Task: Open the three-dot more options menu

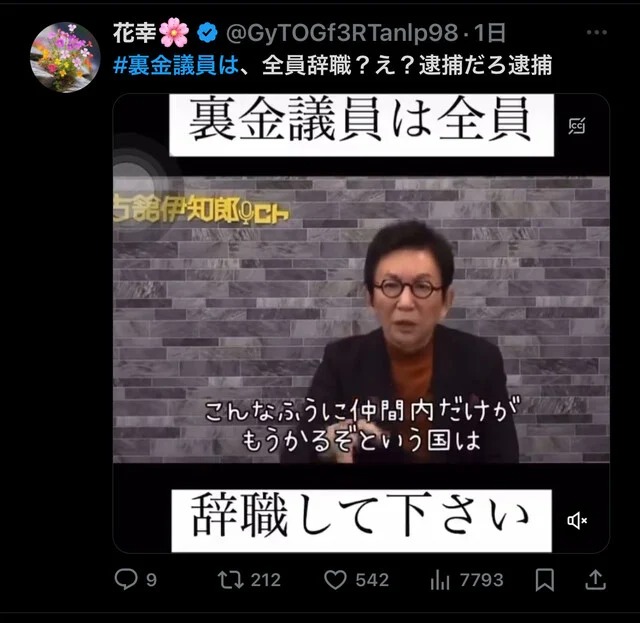Action: click(596, 32)
